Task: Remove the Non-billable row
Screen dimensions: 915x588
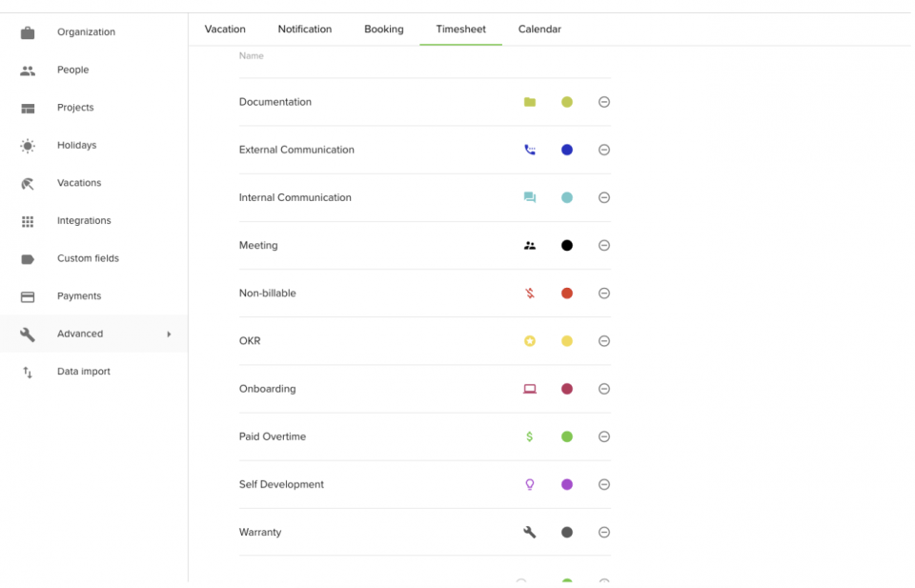Action: (x=604, y=294)
